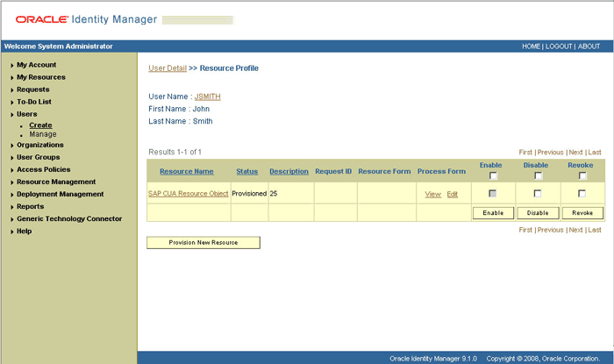Click the Disable button
Viewport: 614px width, 364px height.
point(538,213)
